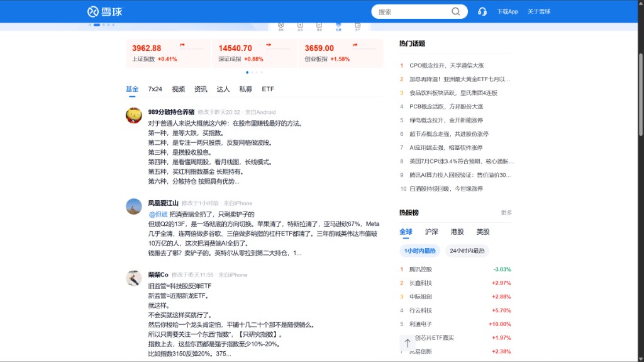Open post starting 对于普通人来说大概就这六种

click(x=226, y=152)
